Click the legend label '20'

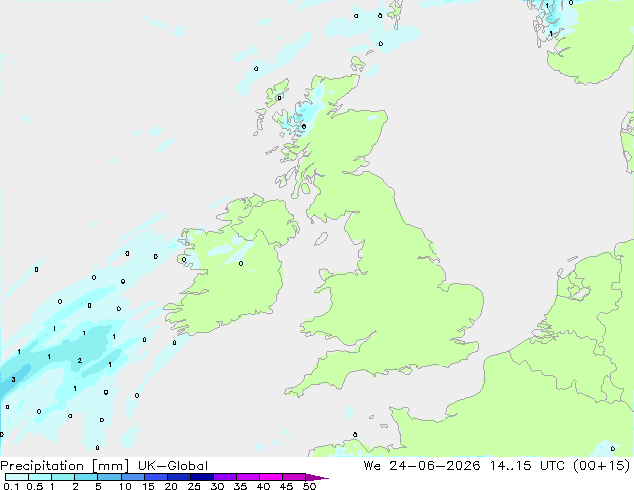coord(171,486)
